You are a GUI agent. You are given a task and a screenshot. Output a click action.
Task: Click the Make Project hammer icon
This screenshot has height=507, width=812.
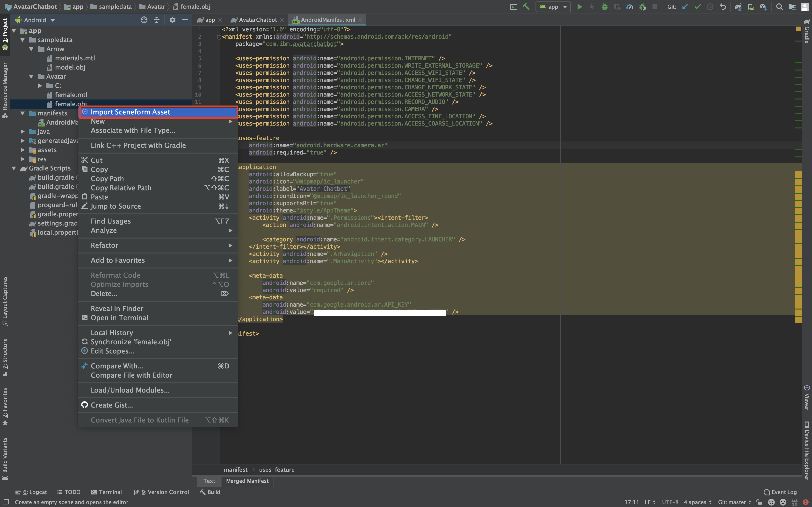[526, 7]
